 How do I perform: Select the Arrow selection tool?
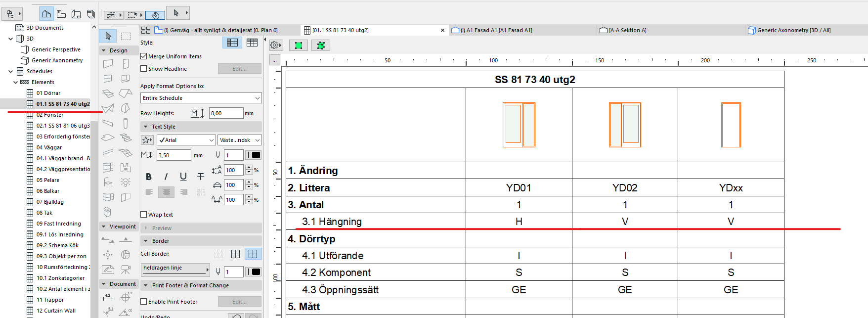[108, 36]
